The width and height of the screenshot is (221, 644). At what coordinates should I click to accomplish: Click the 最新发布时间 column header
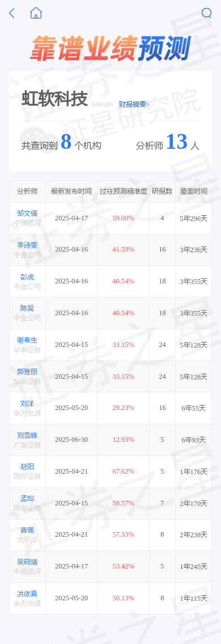tap(71, 191)
